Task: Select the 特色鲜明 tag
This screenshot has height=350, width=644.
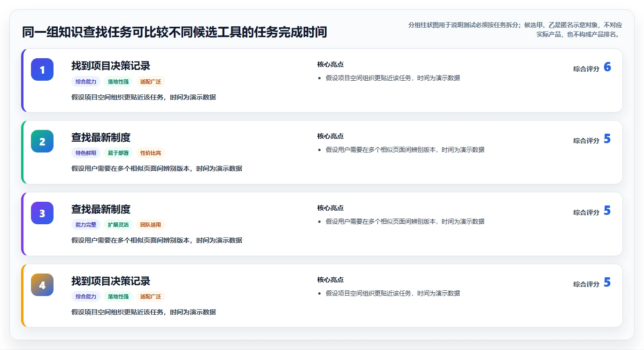Action: [86, 153]
